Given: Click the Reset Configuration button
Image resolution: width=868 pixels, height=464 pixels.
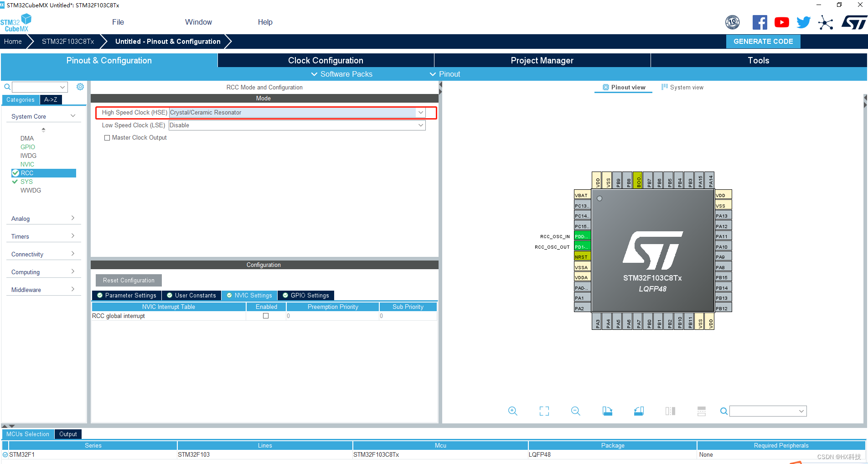Looking at the screenshot, I should tap(129, 280).
